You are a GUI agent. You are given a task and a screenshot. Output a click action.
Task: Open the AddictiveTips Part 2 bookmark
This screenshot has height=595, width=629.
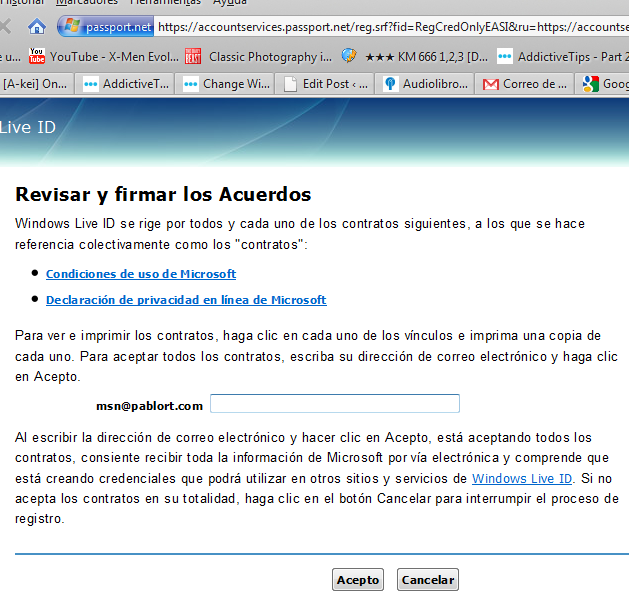click(x=562, y=56)
